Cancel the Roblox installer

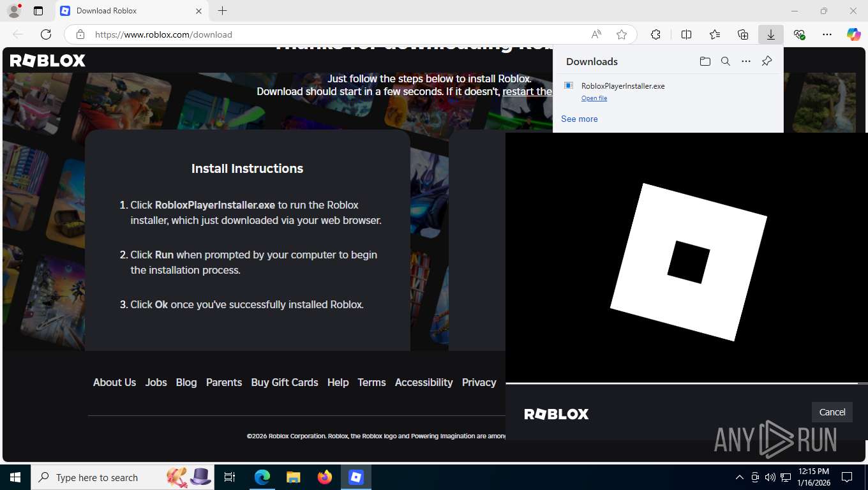click(832, 412)
